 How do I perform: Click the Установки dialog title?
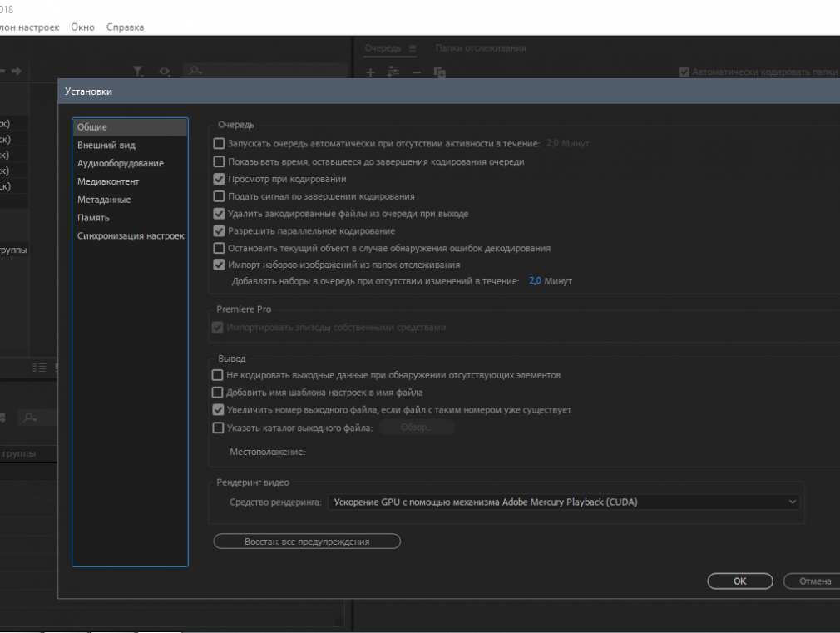click(88, 91)
